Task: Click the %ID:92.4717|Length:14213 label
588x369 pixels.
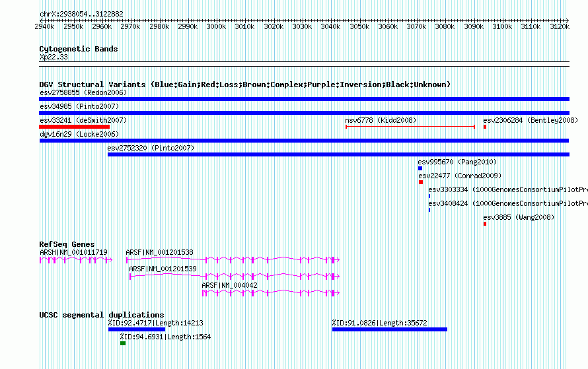Action: tap(156, 323)
